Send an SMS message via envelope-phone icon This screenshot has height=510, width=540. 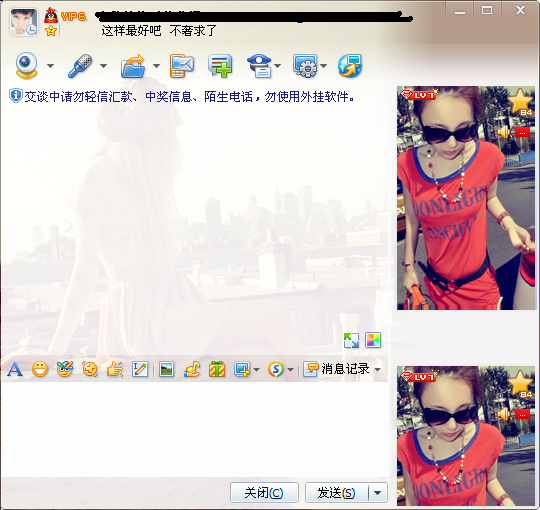182,66
